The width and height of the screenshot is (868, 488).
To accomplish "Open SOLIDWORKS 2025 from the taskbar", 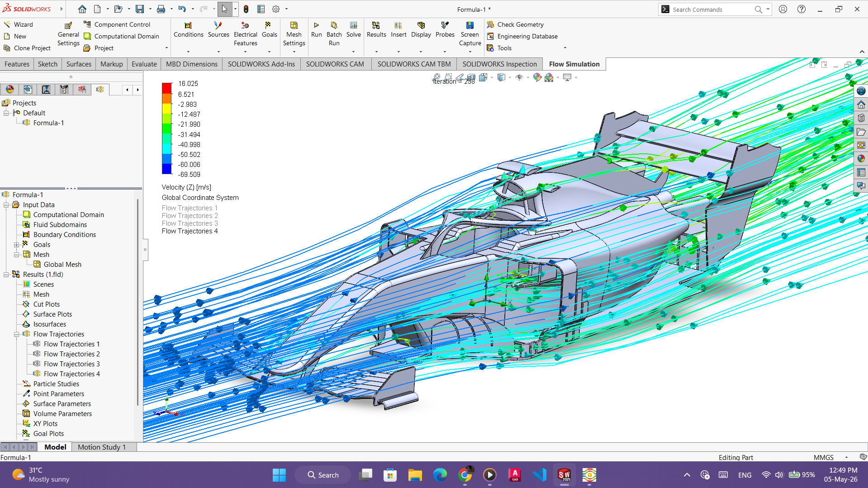I will coord(564,475).
